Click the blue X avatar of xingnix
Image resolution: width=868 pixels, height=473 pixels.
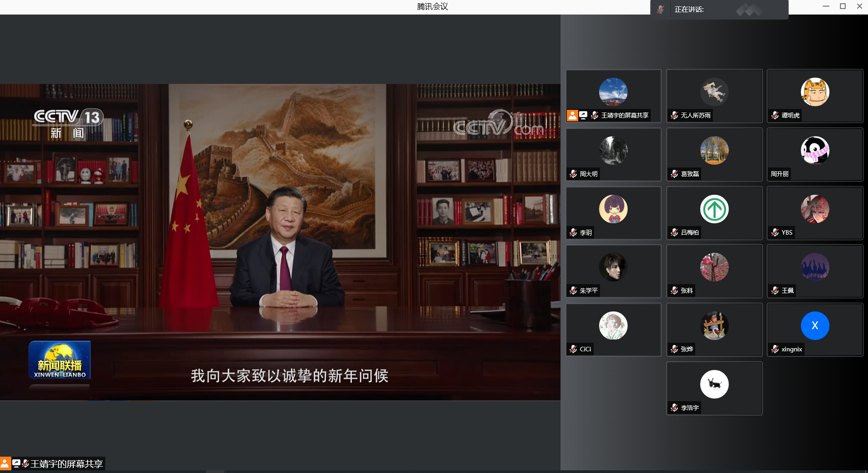(814, 325)
